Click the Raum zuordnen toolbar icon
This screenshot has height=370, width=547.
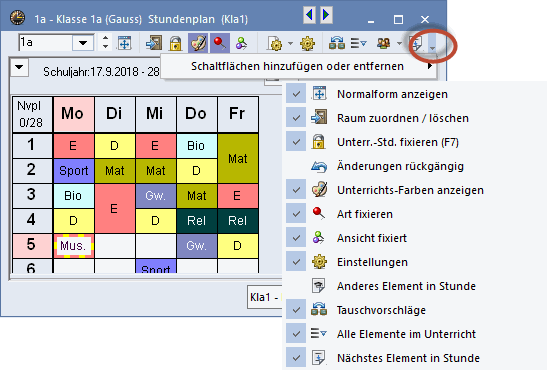click(154, 43)
